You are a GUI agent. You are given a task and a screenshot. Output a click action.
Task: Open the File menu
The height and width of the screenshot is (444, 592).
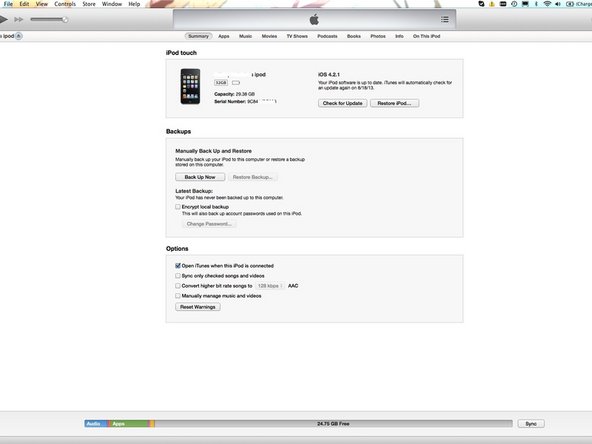(x=8, y=4)
